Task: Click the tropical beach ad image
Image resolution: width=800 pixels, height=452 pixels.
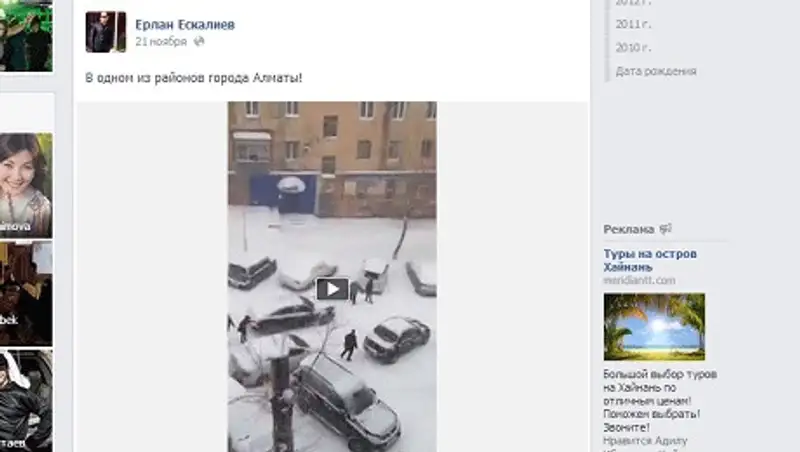Action: point(654,327)
